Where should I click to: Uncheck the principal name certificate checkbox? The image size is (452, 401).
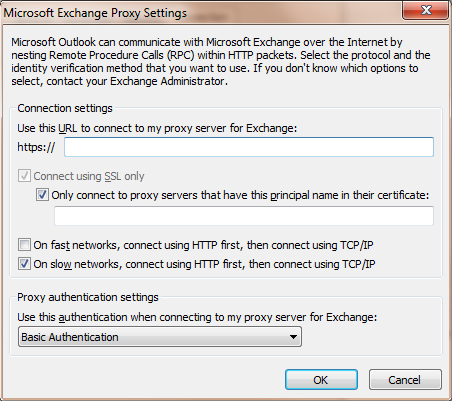[x=42, y=195]
